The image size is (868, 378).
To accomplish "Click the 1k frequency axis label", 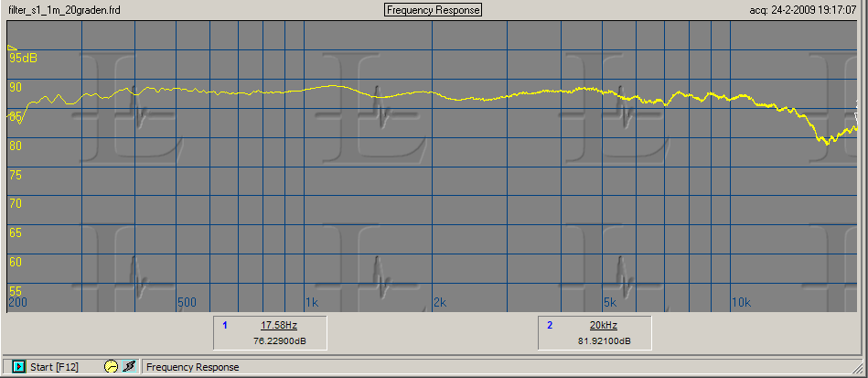I will [x=312, y=302].
